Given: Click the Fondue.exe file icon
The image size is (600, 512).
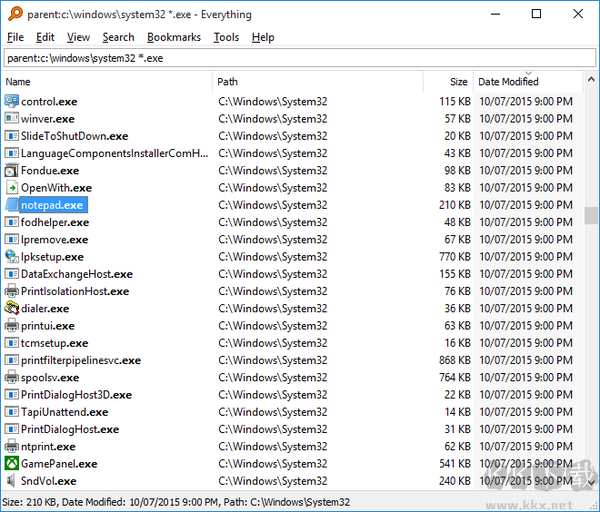Looking at the screenshot, I should pos(11,170).
